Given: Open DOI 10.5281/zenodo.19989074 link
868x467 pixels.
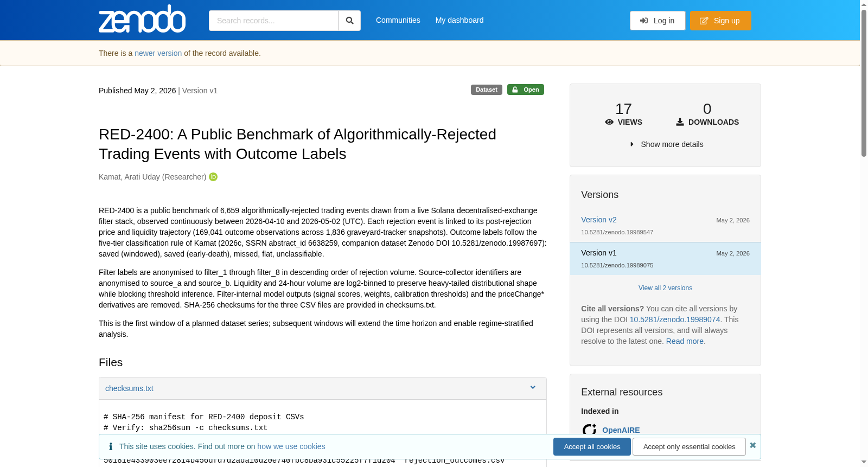Looking at the screenshot, I should click(x=675, y=319).
